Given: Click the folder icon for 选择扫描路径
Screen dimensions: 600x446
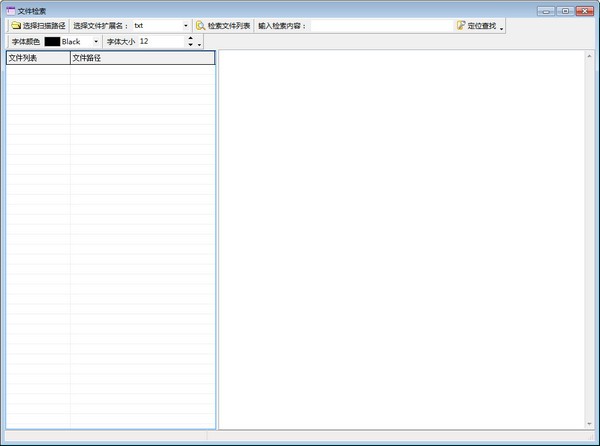Looking at the screenshot, I should (x=16, y=25).
